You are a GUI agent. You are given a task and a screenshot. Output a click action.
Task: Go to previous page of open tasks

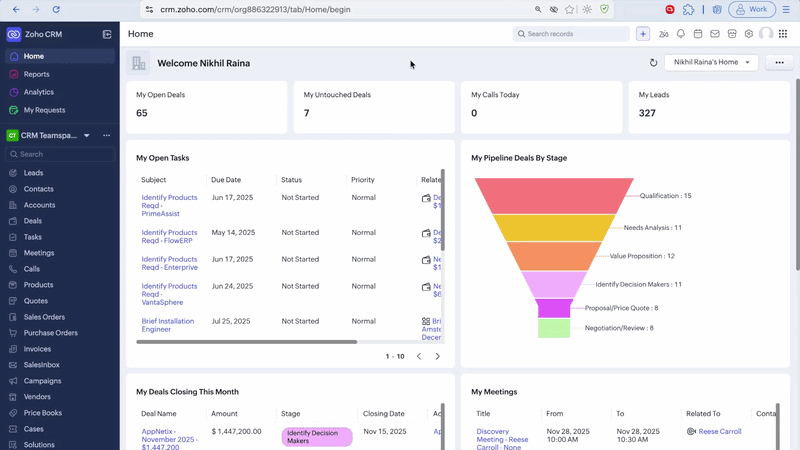pyautogui.click(x=419, y=356)
